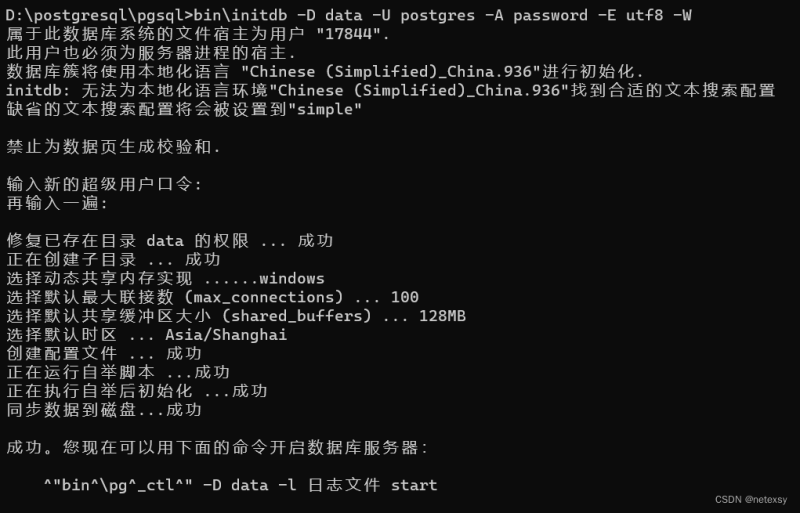This screenshot has height=513, width=800.
Task: Click the 输入新的超级用户口令 prompt
Action: coord(104,184)
